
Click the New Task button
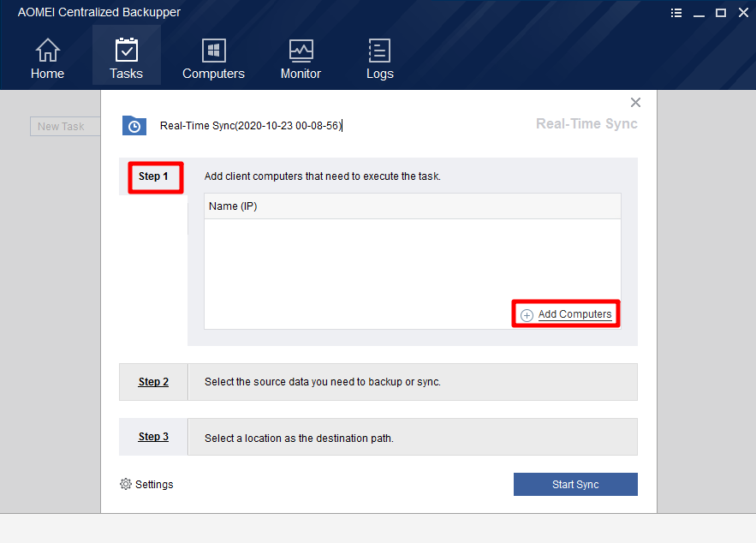click(x=65, y=127)
